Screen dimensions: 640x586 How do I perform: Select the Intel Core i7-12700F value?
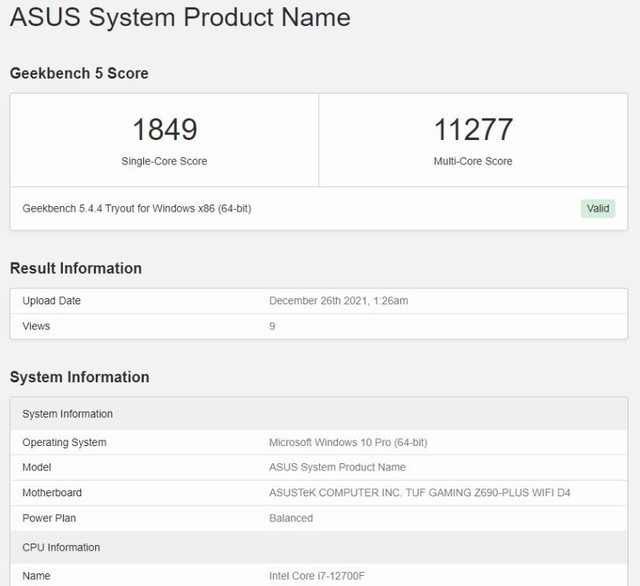point(317,576)
